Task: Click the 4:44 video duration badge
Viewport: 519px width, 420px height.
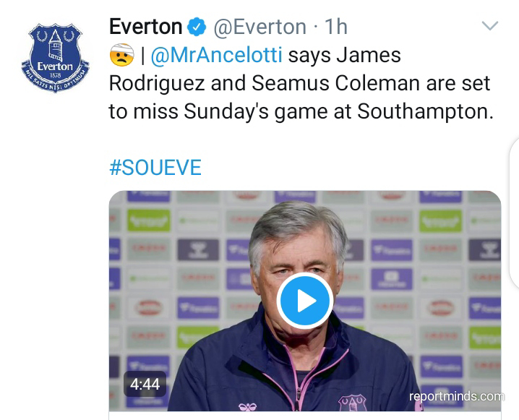Action: (145, 383)
